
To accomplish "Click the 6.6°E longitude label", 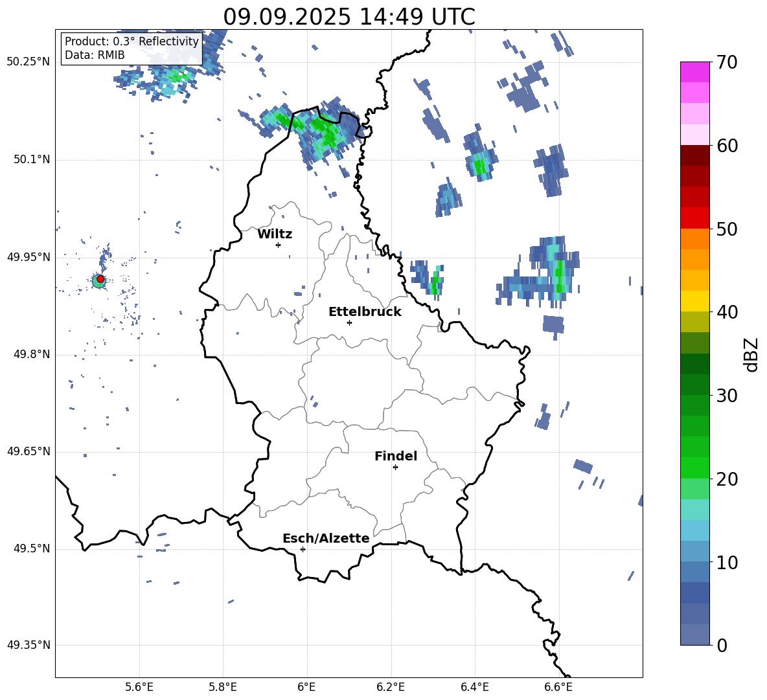I will (x=558, y=688).
